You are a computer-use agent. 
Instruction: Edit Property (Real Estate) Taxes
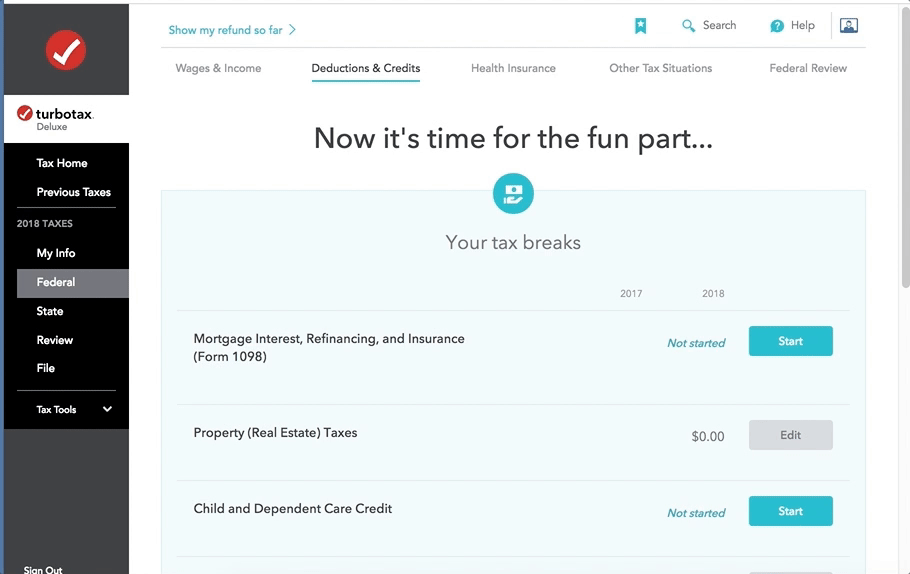[x=790, y=435]
